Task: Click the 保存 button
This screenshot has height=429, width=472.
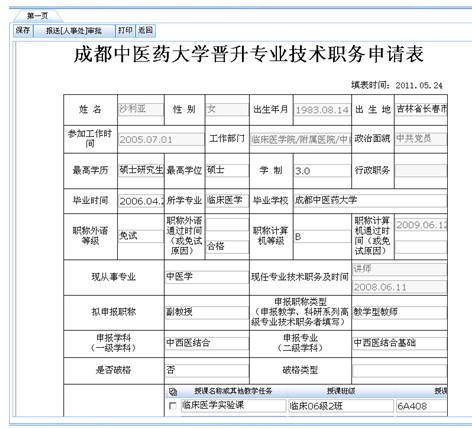Action: (23, 30)
